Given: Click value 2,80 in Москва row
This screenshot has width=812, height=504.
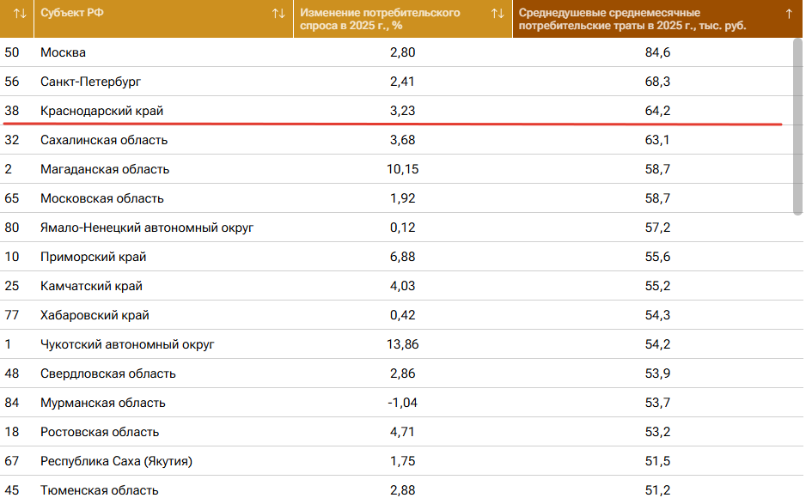Looking at the screenshot, I should pyautogui.click(x=403, y=52).
